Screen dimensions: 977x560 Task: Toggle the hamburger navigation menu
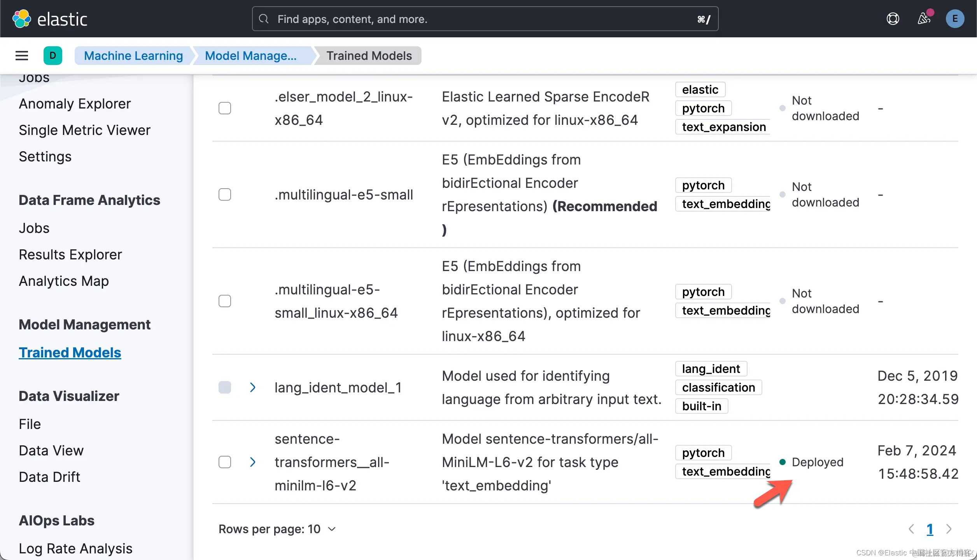22,56
